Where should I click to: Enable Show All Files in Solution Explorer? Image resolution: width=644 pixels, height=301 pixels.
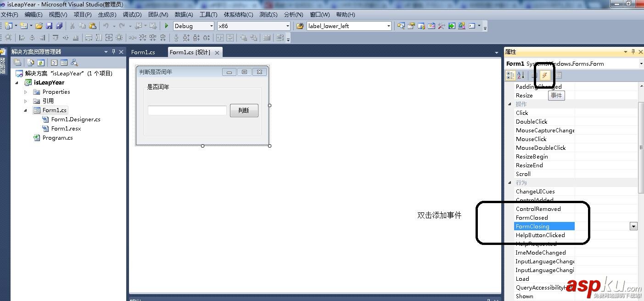tap(30, 62)
